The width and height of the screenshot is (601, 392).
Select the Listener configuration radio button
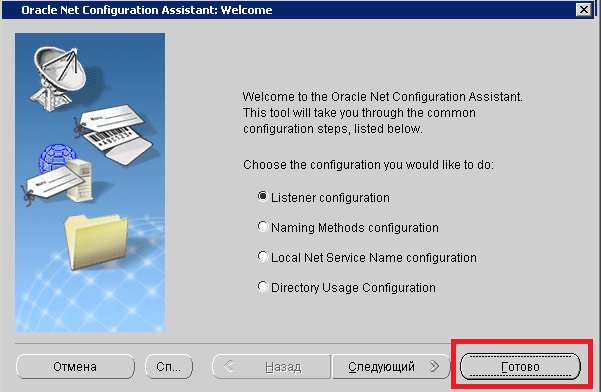263,197
